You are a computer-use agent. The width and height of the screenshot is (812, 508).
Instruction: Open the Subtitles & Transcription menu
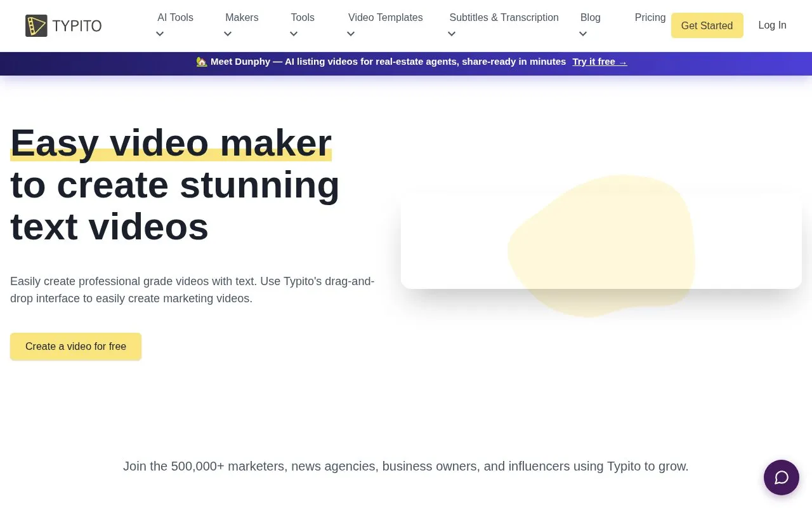504,18
